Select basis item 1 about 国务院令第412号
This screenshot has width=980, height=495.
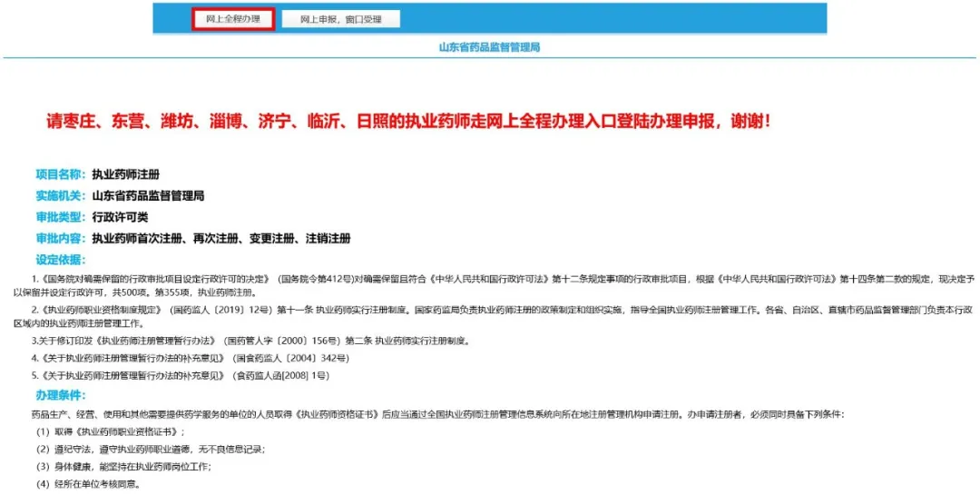tap(494, 285)
